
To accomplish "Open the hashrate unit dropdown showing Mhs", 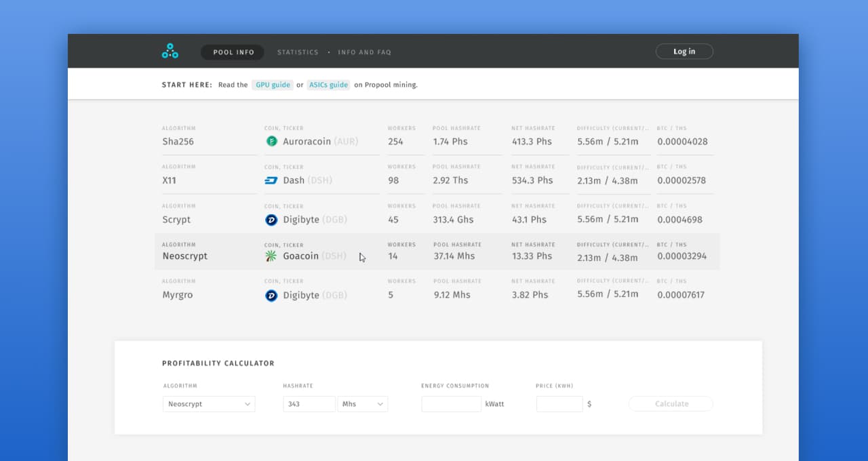I will [x=363, y=403].
